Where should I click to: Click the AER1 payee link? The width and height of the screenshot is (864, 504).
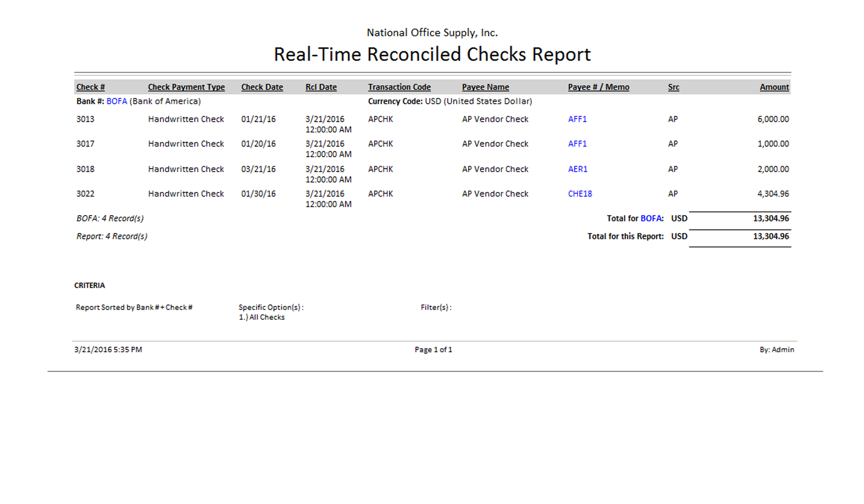[x=577, y=169]
